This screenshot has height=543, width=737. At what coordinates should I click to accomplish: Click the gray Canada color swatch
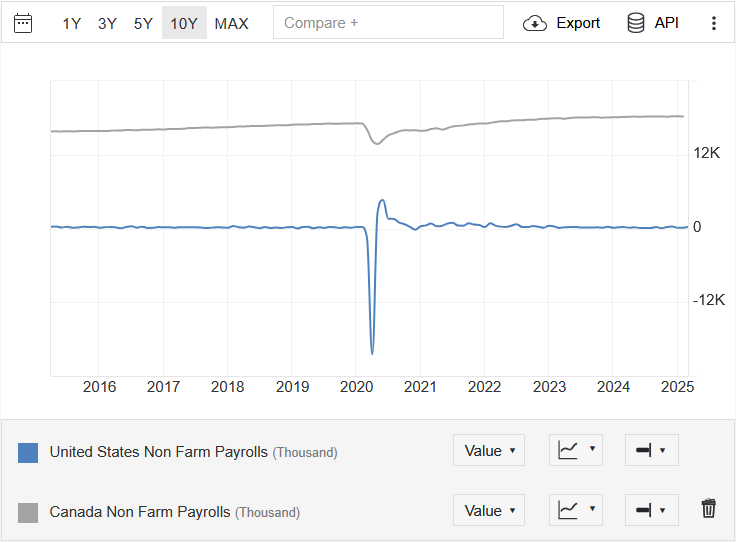[x=28, y=512]
